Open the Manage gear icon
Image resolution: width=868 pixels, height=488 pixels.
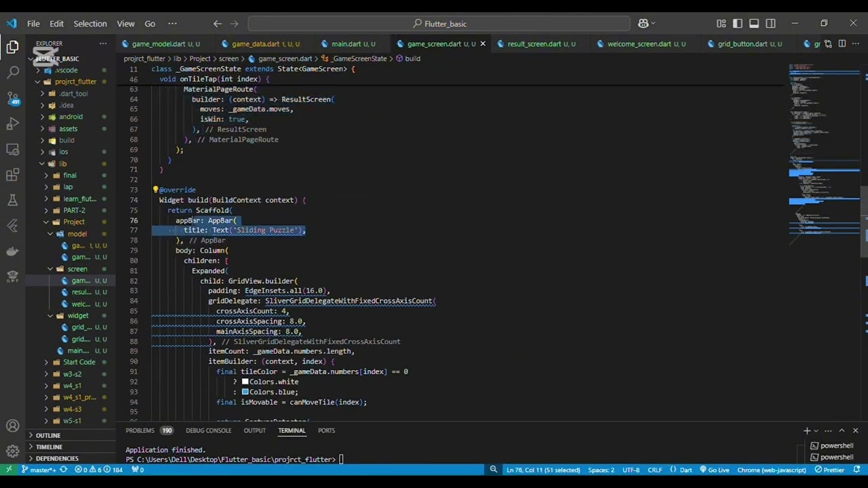point(12,451)
